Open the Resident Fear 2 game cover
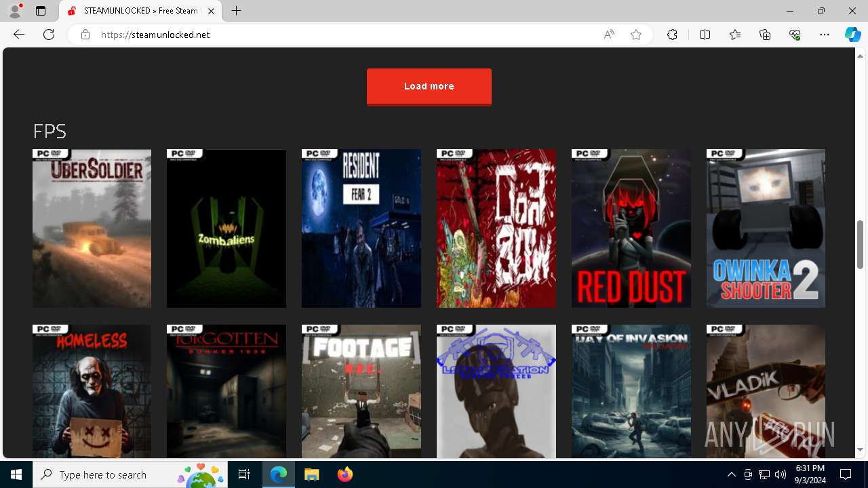This screenshot has width=868, height=488. tap(361, 228)
